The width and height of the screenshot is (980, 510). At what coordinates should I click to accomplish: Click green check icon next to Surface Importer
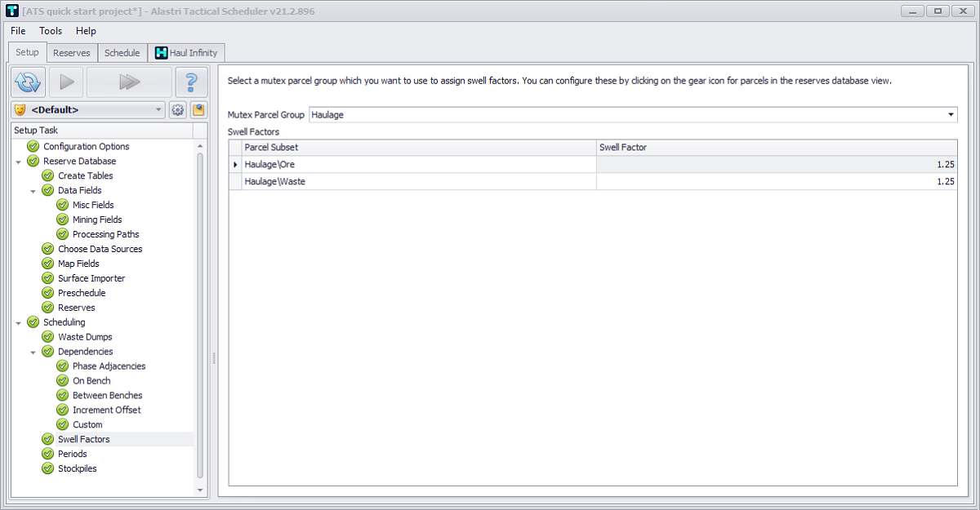pos(48,279)
